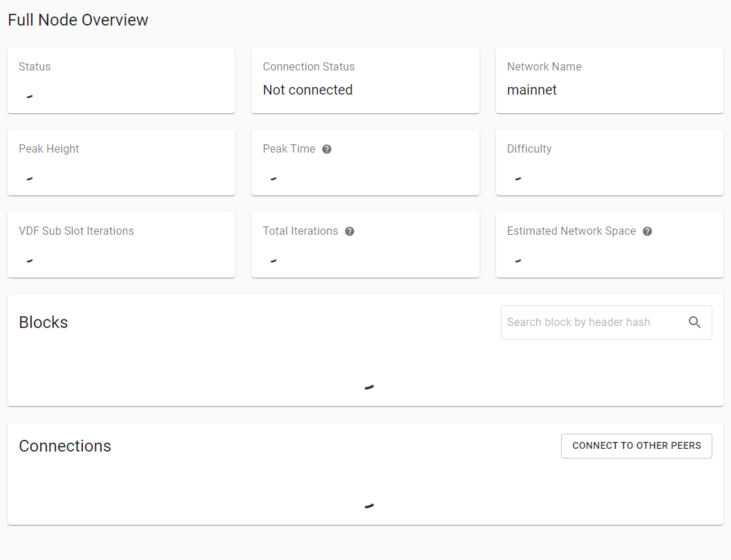The width and height of the screenshot is (731, 560).
Task: Click Estimated Network Space help icon
Action: click(x=647, y=231)
